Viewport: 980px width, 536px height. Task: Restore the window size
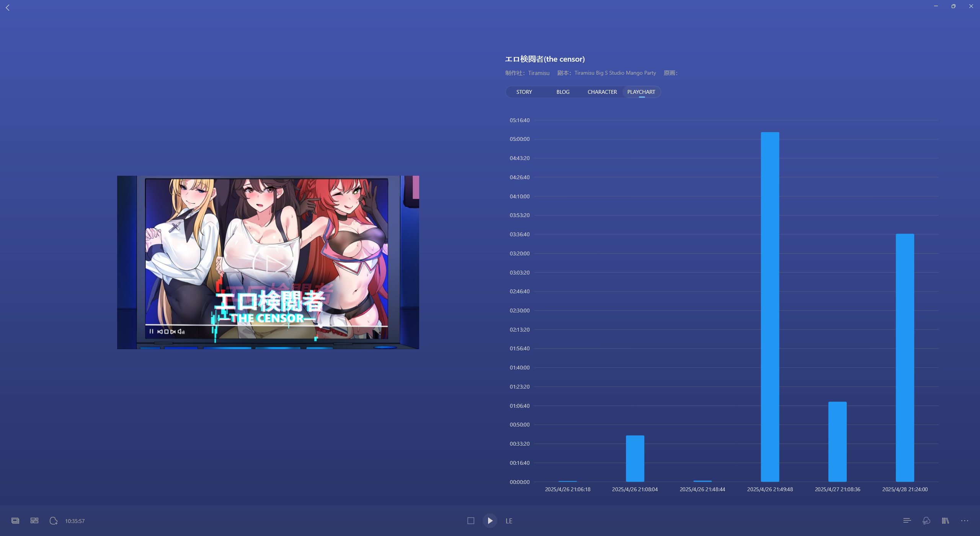pos(954,6)
